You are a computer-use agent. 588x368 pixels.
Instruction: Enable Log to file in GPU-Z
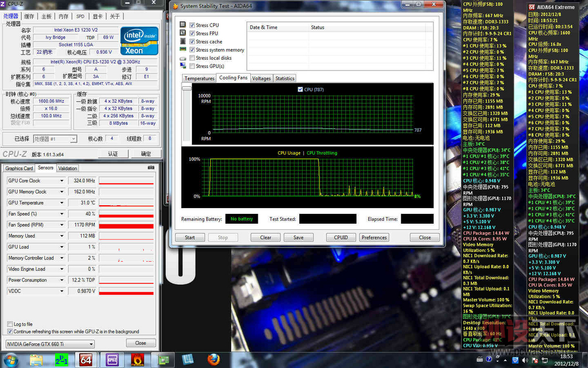(x=10, y=324)
